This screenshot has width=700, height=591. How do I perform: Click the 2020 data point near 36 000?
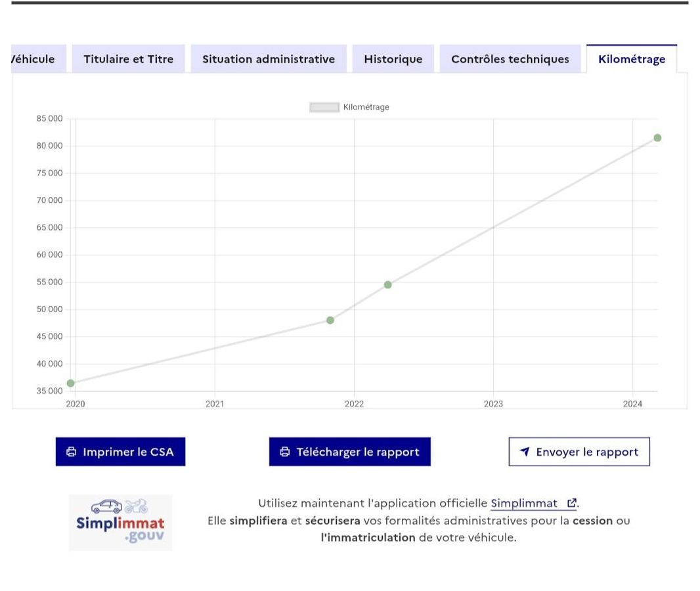tap(70, 383)
